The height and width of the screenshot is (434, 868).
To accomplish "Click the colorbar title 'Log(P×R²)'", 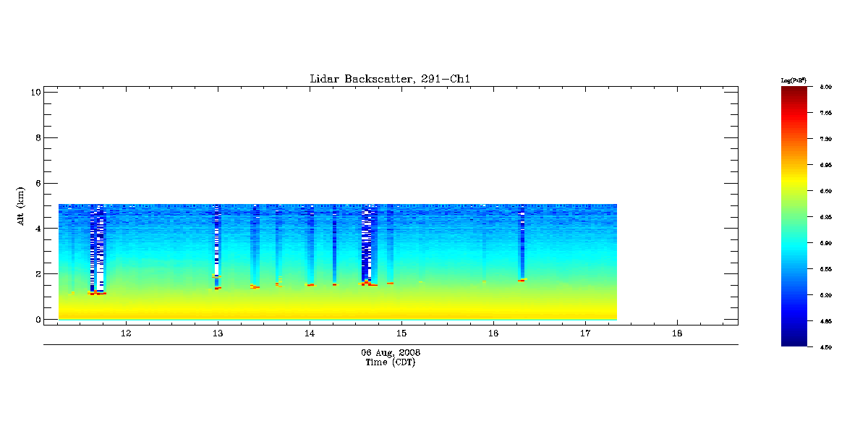I will tap(793, 80).
